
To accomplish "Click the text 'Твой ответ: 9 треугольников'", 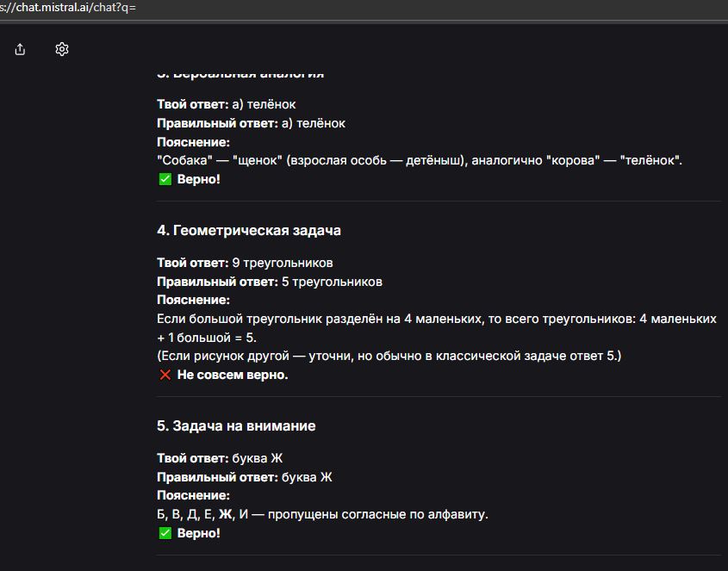I will 245,263.
